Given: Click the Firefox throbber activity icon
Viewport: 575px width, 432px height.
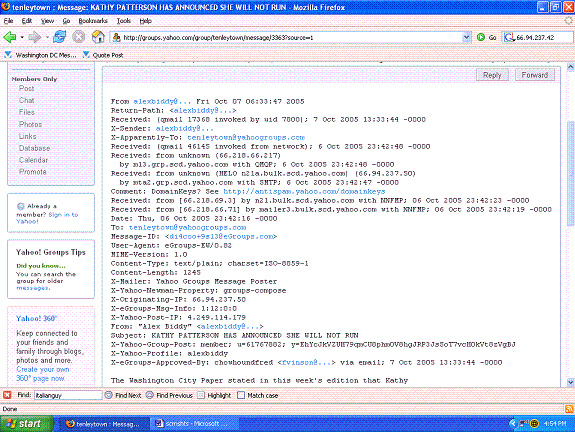Looking at the screenshot, I should 568,21.
